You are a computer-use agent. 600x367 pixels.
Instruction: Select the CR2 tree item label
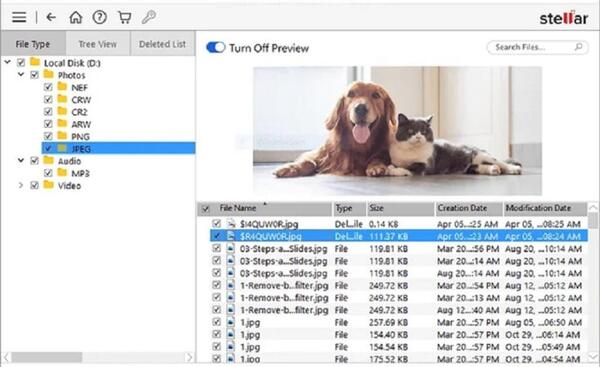point(80,112)
